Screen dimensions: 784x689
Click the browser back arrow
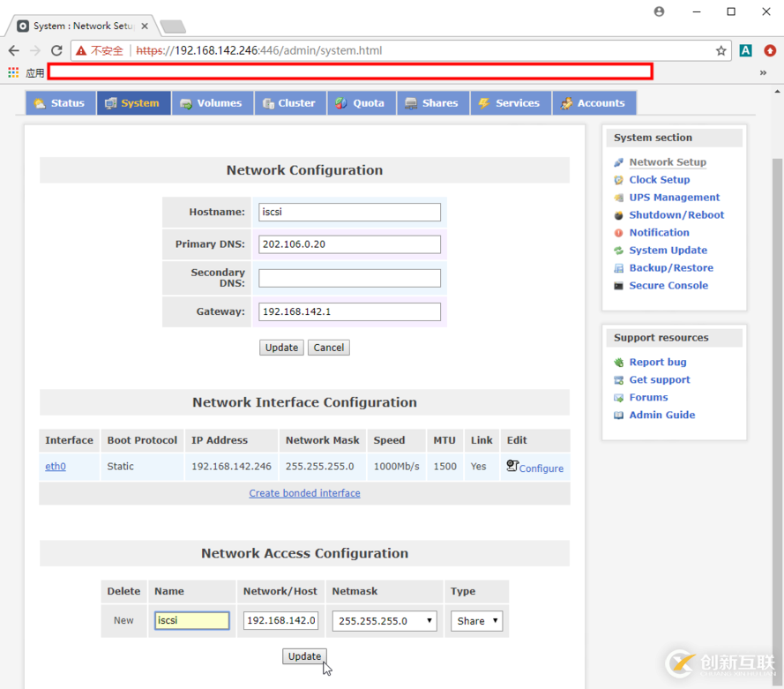[14, 50]
